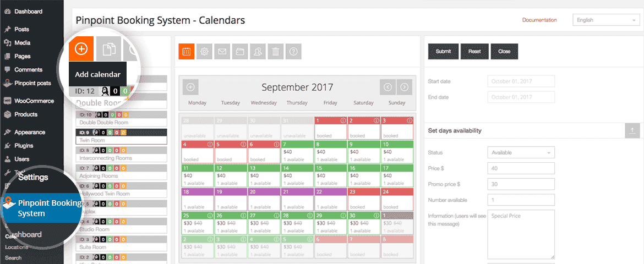Open the English language dropdown
The image size is (644, 264).
pyautogui.click(x=606, y=20)
